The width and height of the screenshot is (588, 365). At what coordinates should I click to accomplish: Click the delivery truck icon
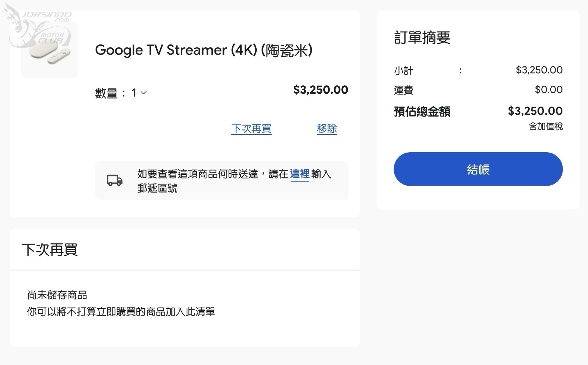(x=115, y=180)
